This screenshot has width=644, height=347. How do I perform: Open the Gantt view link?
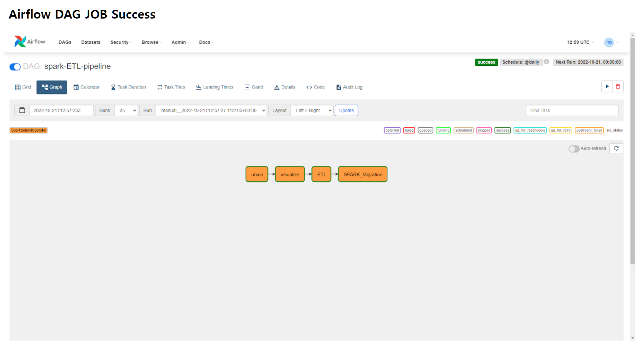[x=253, y=87]
